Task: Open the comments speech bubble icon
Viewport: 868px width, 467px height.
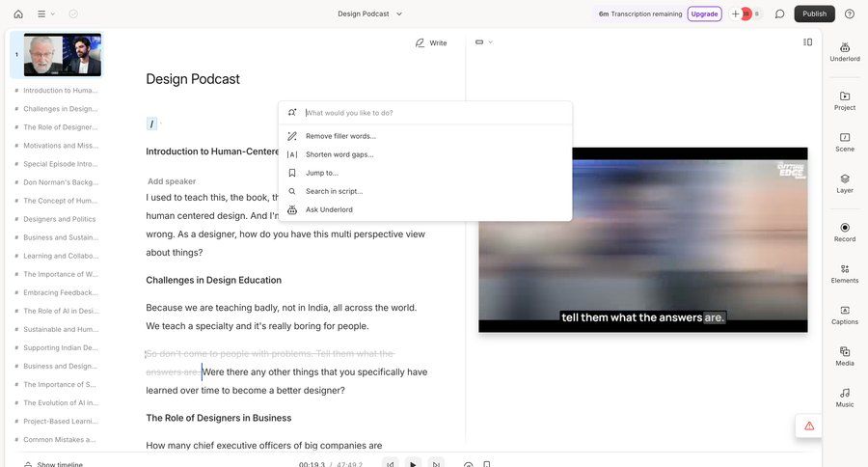Action: tap(779, 14)
